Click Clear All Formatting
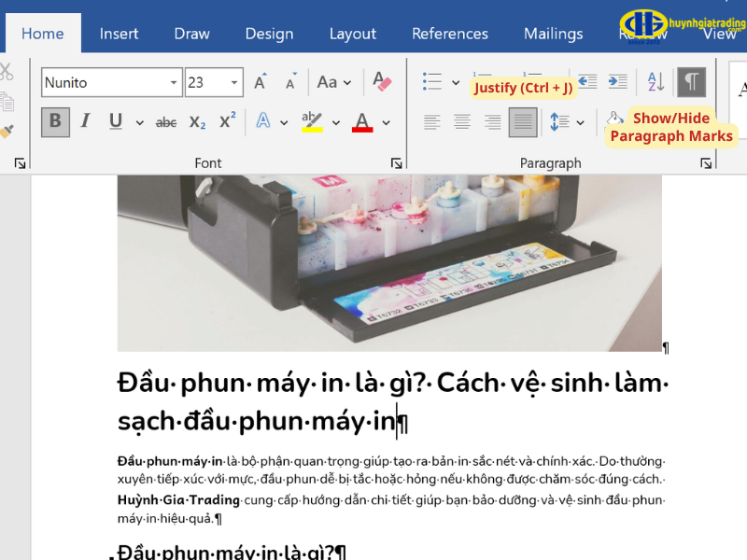The width and height of the screenshot is (747, 560). coord(384,82)
